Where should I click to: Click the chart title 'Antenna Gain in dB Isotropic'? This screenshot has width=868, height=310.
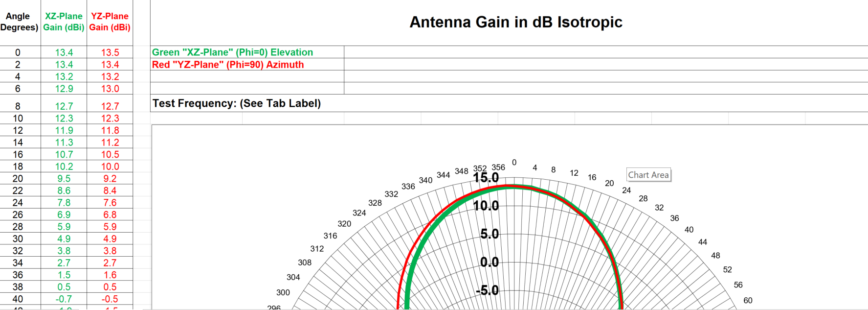pos(516,22)
